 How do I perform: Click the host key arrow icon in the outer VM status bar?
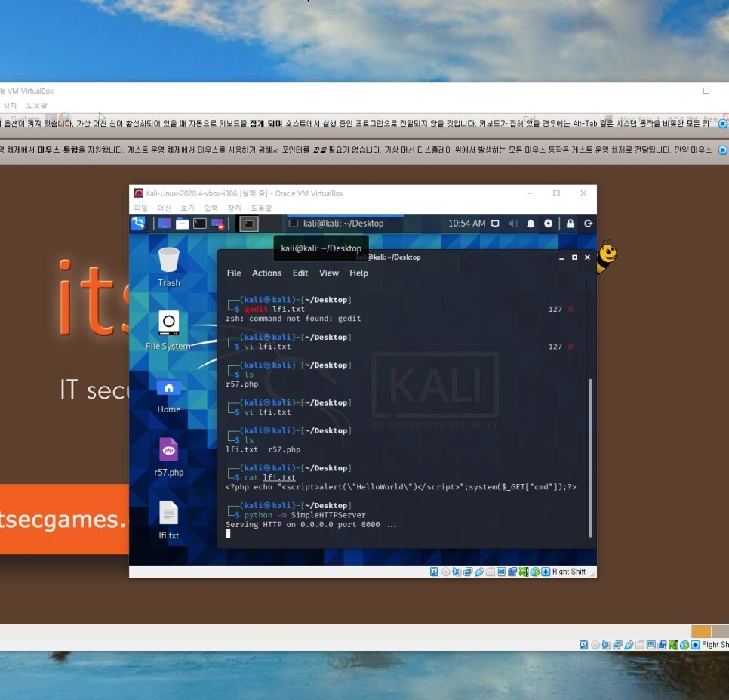point(696,645)
